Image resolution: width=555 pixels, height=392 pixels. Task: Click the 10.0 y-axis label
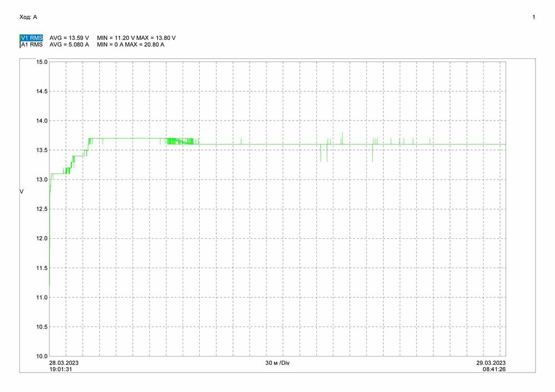coord(42,356)
